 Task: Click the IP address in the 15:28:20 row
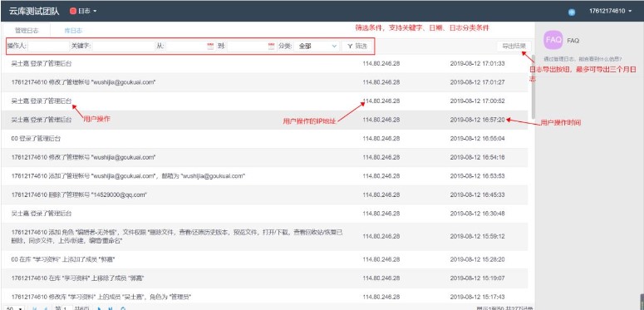381,259
